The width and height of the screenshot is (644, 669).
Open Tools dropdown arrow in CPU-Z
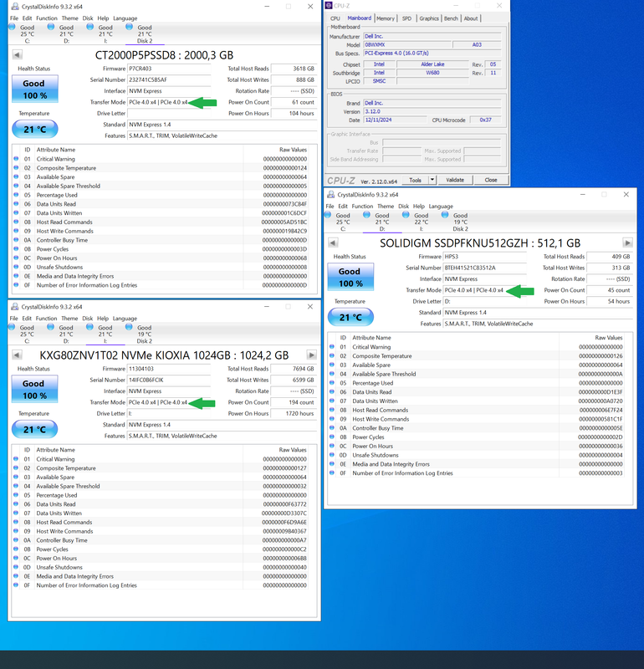(432, 180)
